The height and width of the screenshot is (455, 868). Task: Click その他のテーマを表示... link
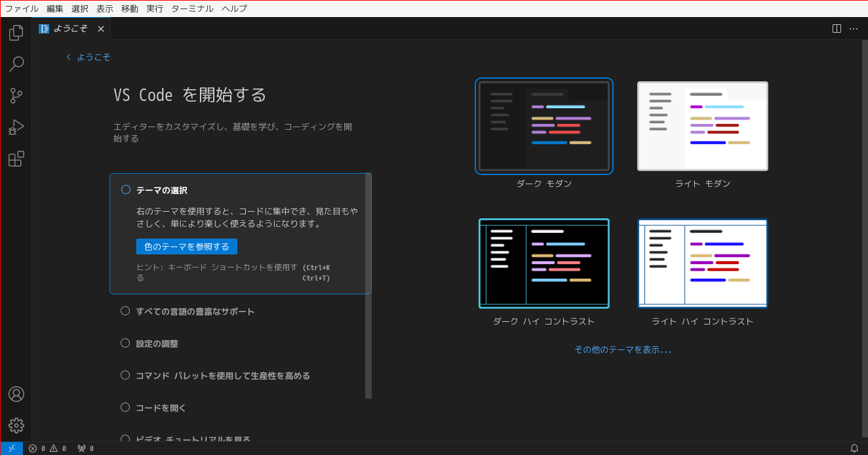tap(623, 349)
